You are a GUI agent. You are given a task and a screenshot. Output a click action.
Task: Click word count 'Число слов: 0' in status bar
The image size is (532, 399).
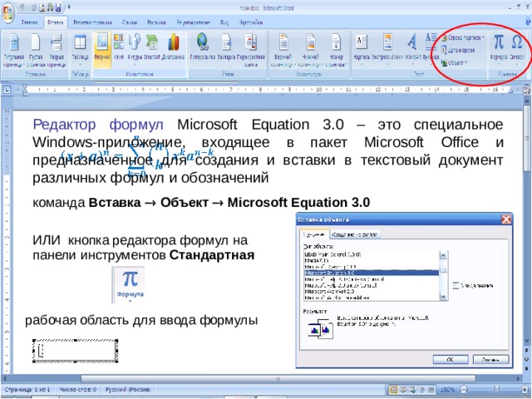click(77, 390)
